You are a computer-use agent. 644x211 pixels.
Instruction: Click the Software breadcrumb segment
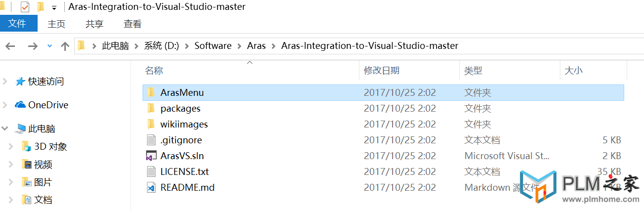pyautogui.click(x=213, y=46)
